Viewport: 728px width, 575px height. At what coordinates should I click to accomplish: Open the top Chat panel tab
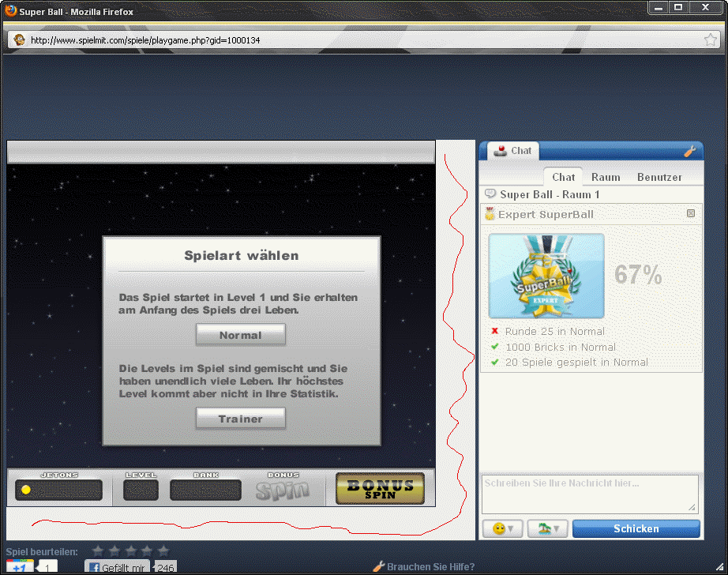(513, 151)
